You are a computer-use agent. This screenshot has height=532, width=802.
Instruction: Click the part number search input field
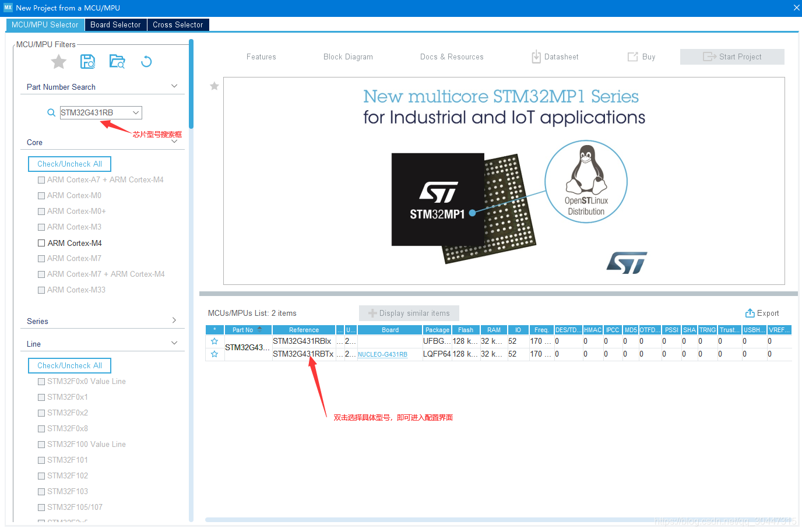pyautogui.click(x=96, y=112)
